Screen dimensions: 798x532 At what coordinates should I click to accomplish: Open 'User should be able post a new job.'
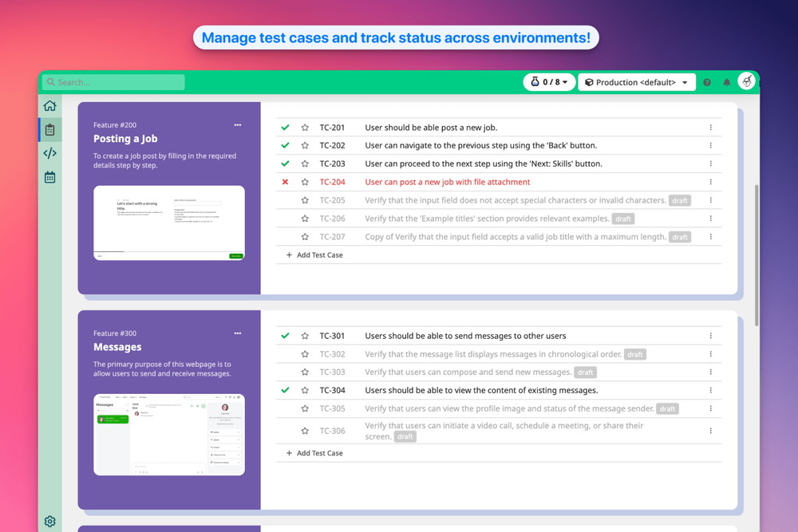431,128
